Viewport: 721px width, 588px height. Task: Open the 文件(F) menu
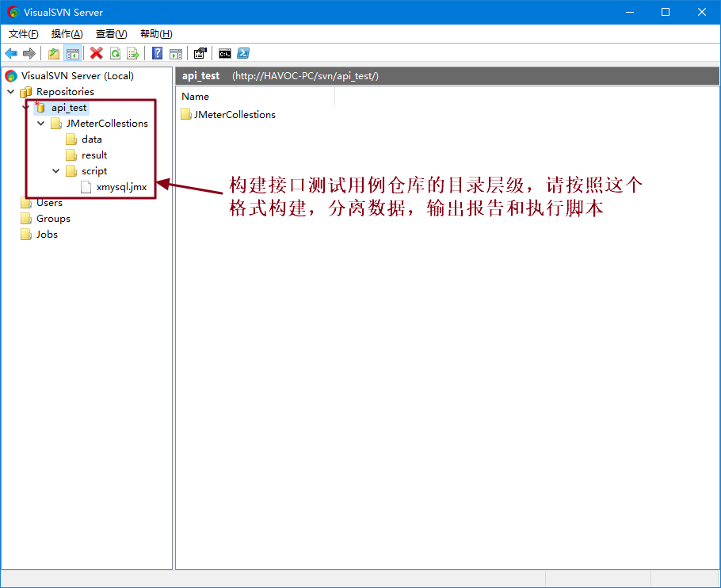(x=24, y=34)
